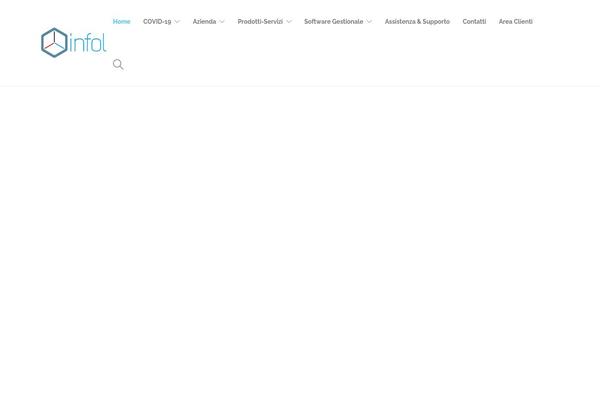
Task: Open the Azienda menu item
Action: 204,21
